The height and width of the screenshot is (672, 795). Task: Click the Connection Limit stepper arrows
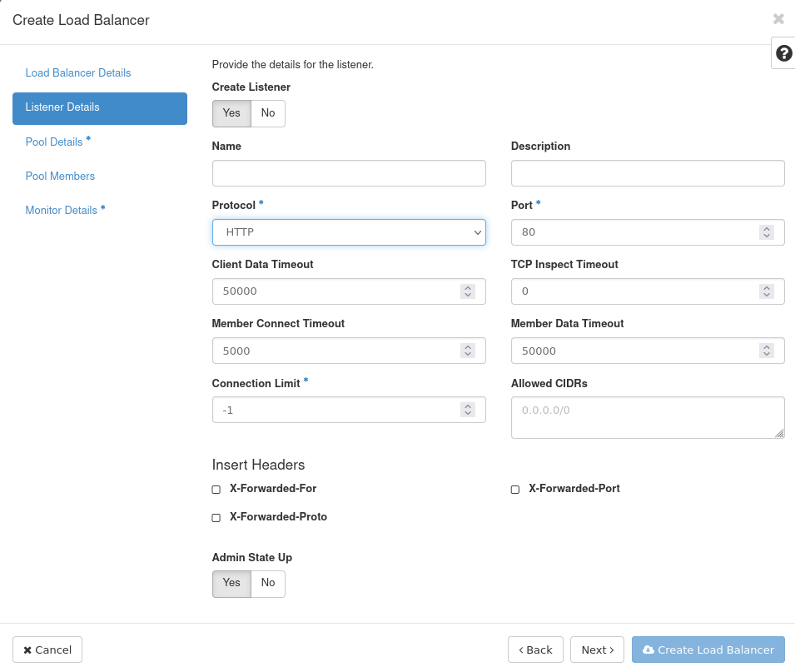pyautogui.click(x=468, y=410)
